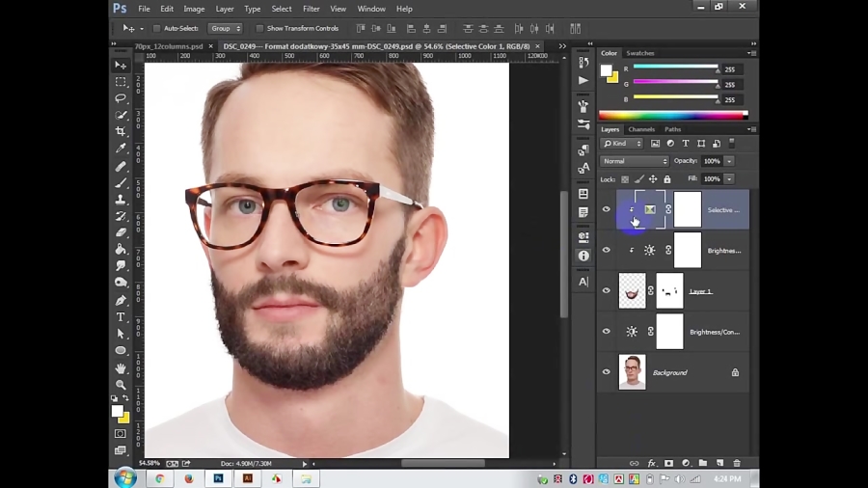
Task: Open the Actions panel play icon
Action: coord(583,81)
